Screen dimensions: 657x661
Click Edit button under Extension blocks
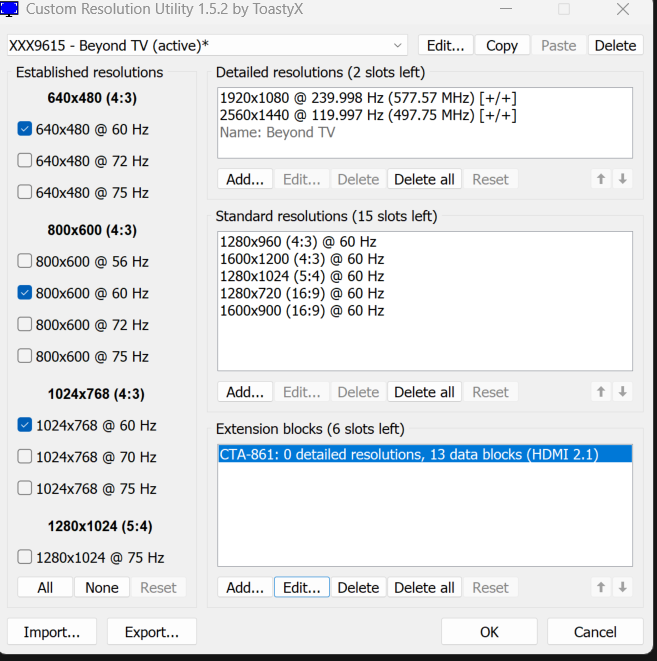pos(301,587)
